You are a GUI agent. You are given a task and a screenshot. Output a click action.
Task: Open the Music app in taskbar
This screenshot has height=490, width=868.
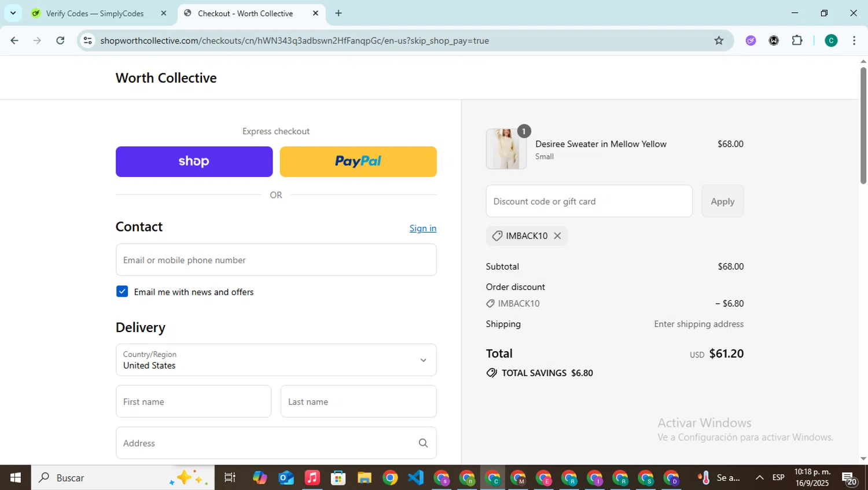[312, 478]
